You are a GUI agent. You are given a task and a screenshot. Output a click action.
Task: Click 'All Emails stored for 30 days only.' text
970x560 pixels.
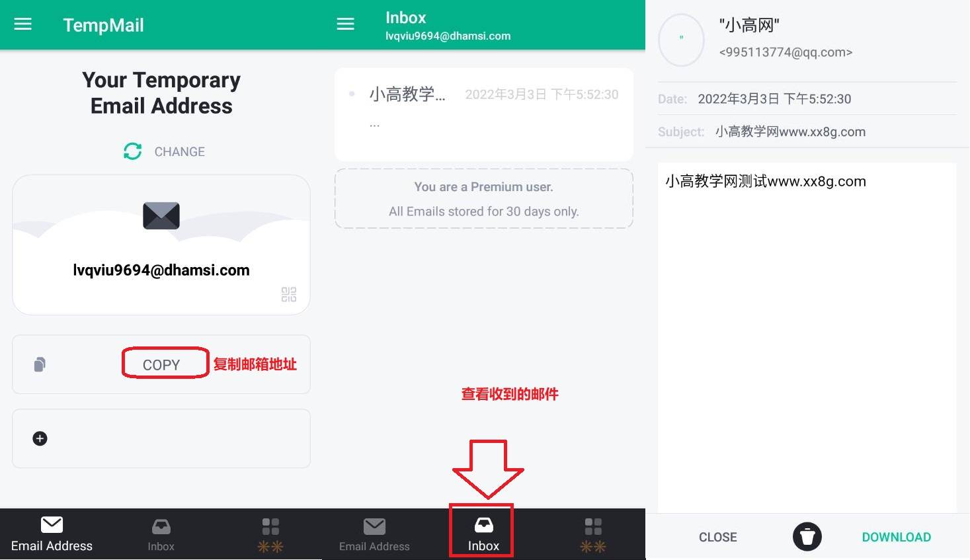(483, 212)
